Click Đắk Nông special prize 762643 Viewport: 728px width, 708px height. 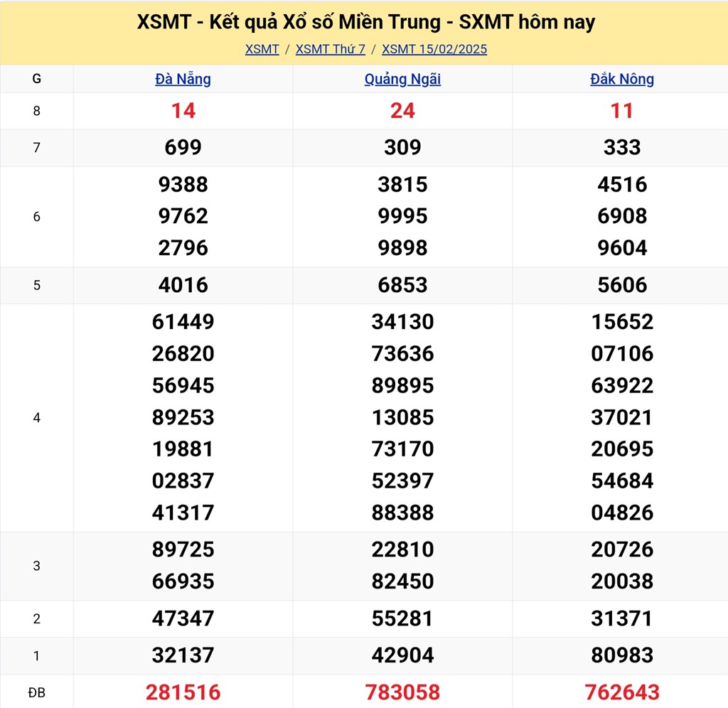[x=622, y=692]
